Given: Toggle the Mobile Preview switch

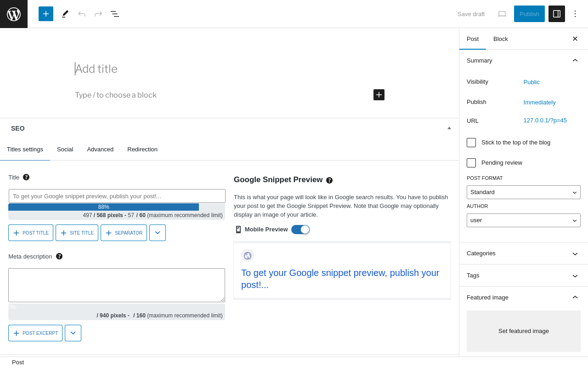Looking at the screenshot, I should [x=300, y=230].
